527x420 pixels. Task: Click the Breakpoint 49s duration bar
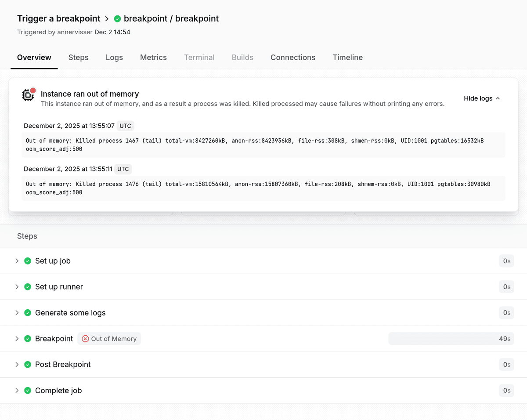451,339
